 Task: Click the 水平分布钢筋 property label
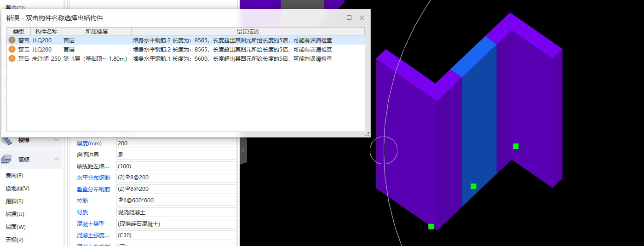(x=93, y=178)
